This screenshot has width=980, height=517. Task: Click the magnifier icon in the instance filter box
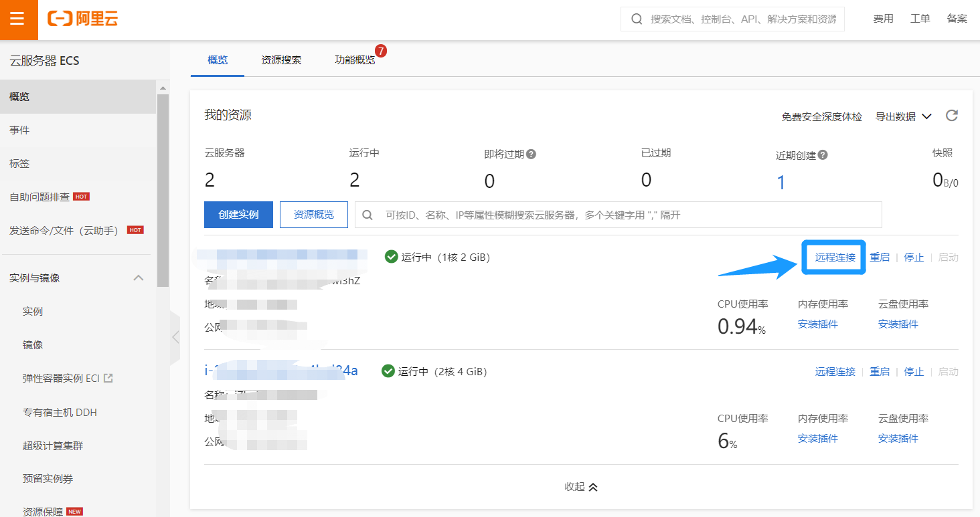point(367,214)
